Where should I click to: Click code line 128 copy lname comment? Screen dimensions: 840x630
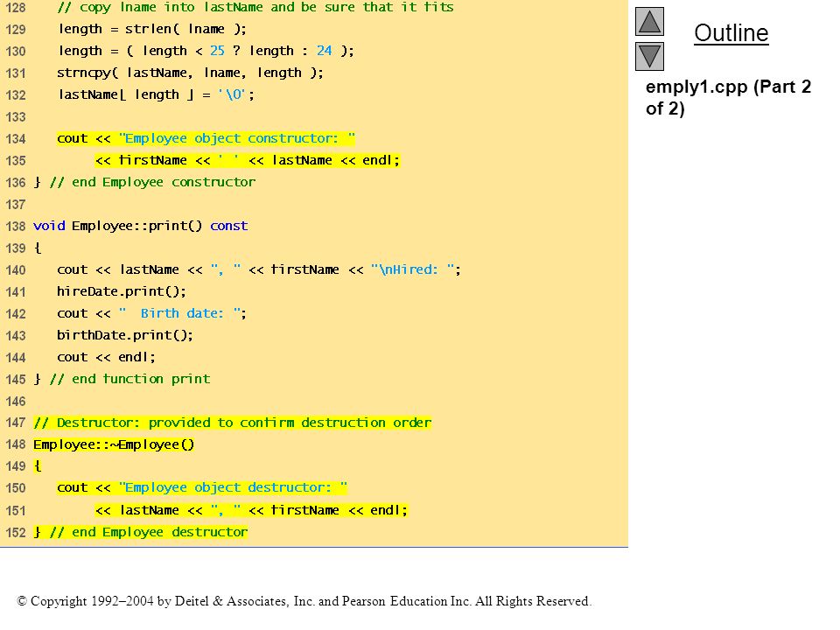pos(255,7)
